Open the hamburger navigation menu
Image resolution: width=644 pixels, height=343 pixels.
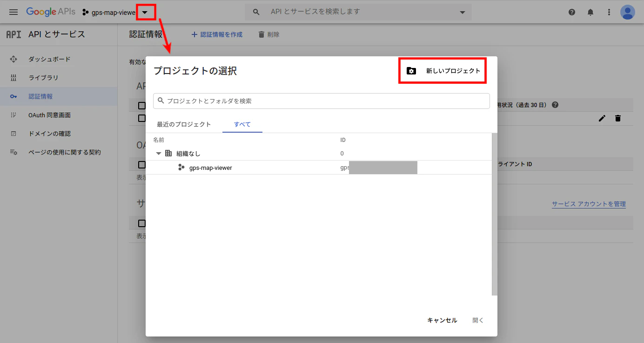tap(13, 12)
